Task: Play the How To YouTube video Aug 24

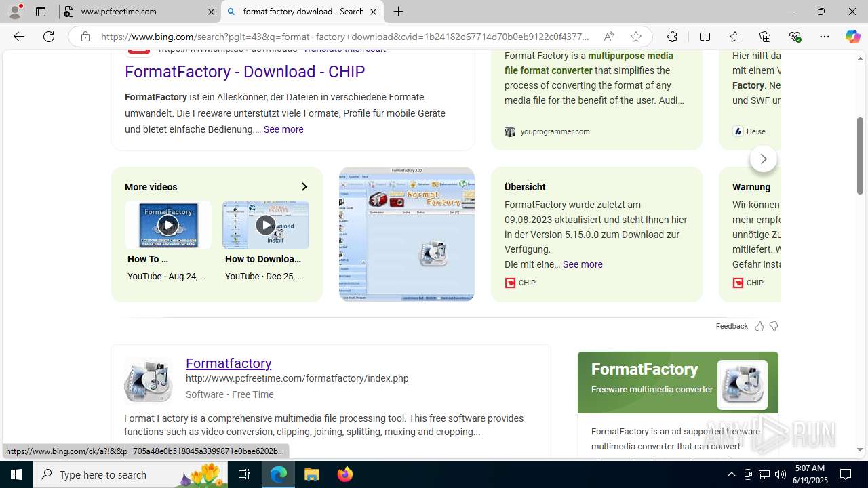Action: pos(168,225)
